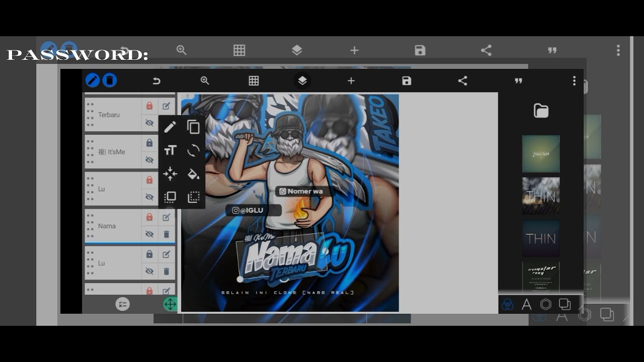644x362 pixels.
Task: Switch to the color circles tab in front window
Action: coord(508,304)
